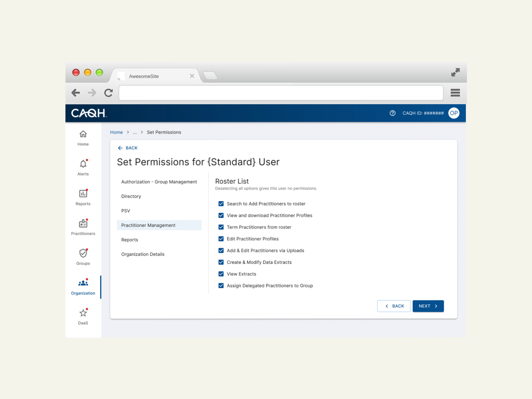This screenshot has width=532, height=399.
Task: Select Authorization - Group Management section
Action: tap(159, 182)
